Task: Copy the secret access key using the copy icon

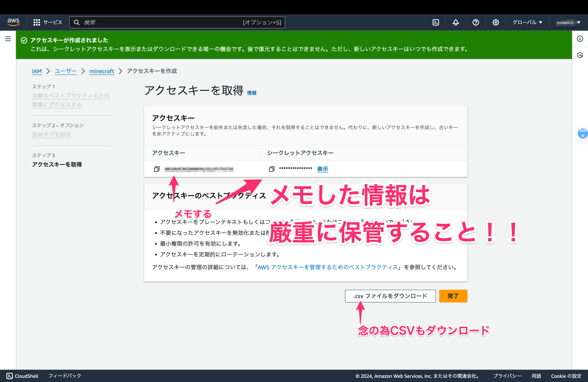Action: coord(272,169)
